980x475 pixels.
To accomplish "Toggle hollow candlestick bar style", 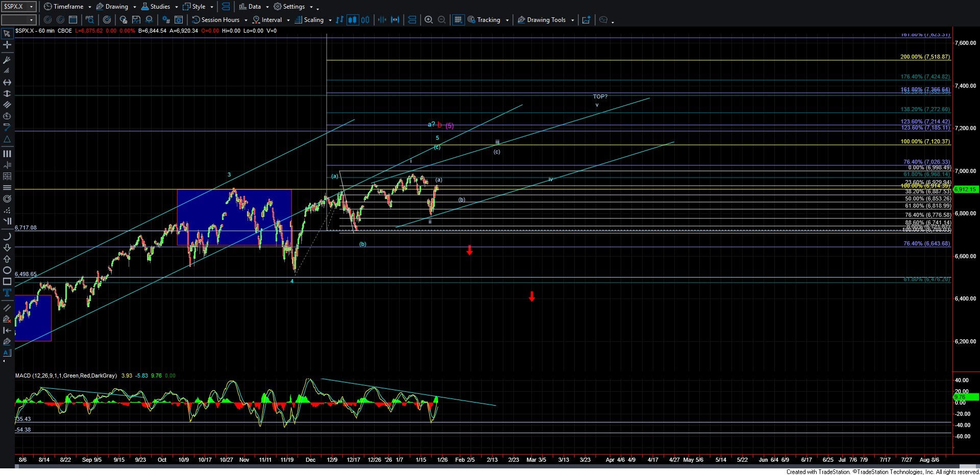I will tap(365, 20).
